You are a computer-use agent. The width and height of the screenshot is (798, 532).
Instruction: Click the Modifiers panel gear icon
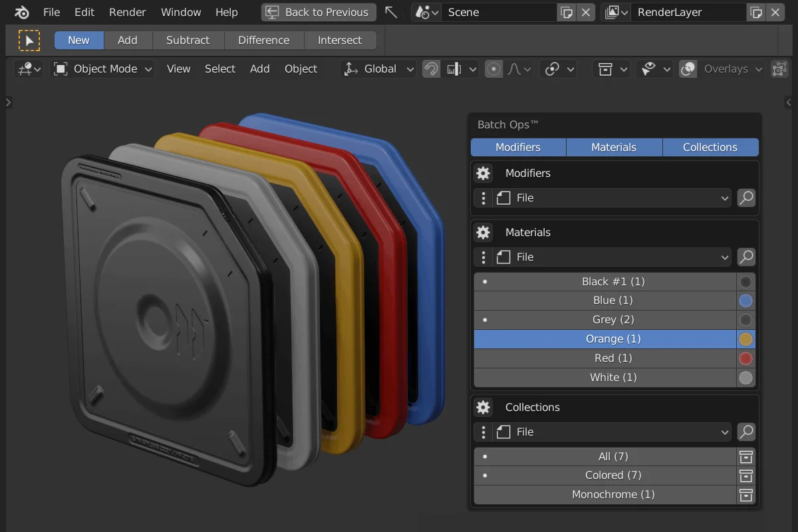point(483,173)
